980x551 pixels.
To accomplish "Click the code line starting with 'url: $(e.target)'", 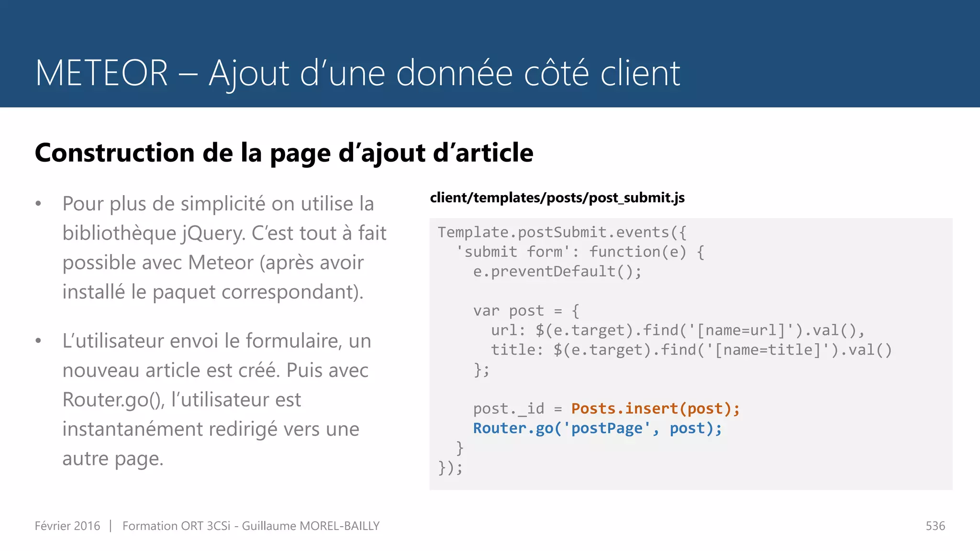I will (x=678, y=331).
